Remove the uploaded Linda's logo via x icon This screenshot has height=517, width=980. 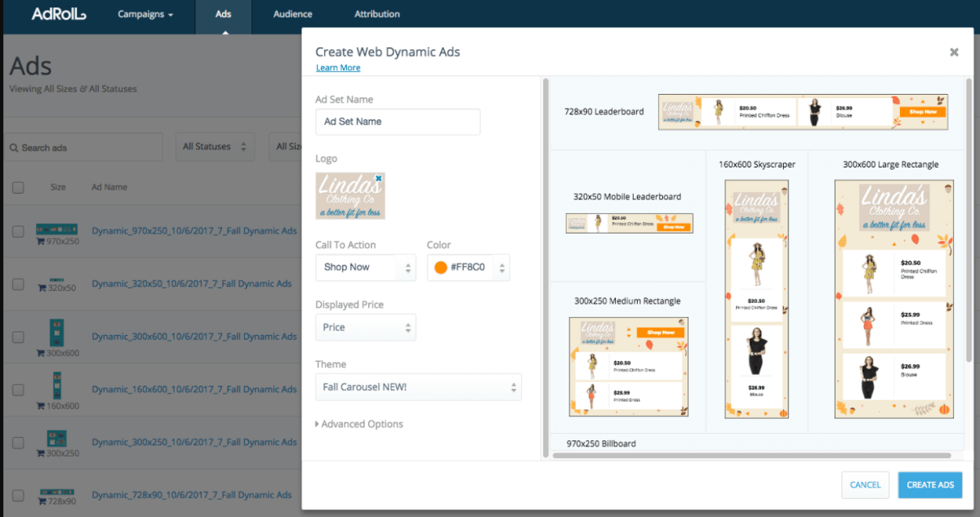pos(378,177)
